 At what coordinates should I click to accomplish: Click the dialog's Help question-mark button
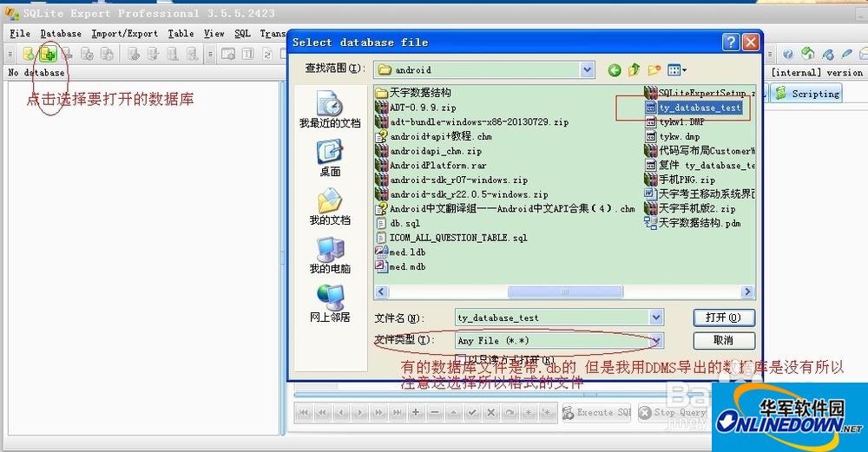(731, 42)
